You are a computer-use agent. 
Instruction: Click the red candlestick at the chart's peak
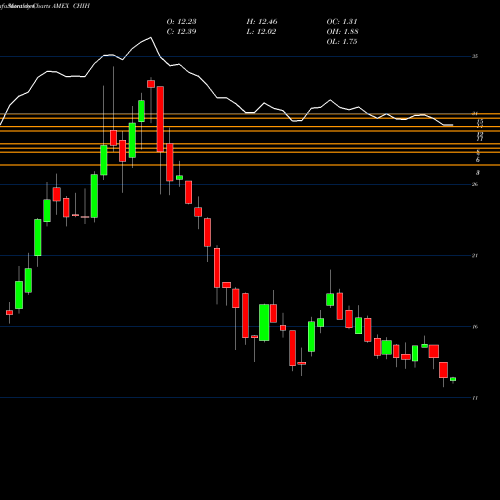[151, 84]
